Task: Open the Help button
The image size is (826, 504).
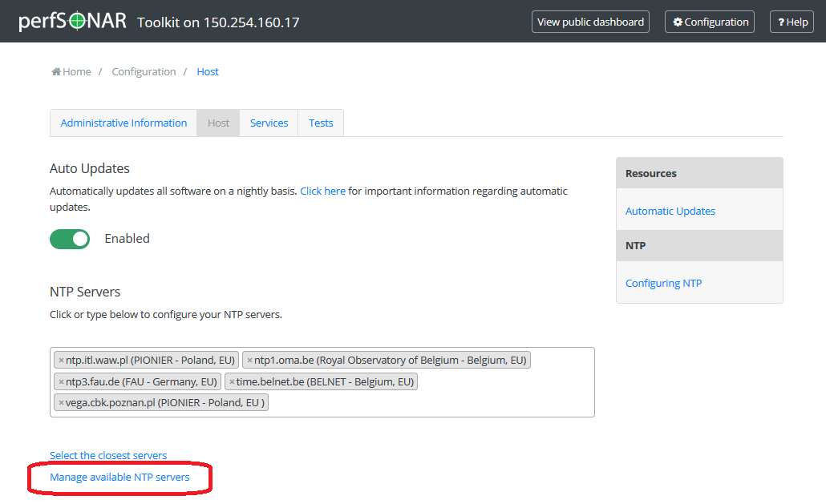Action: click(x=792, y=22)
